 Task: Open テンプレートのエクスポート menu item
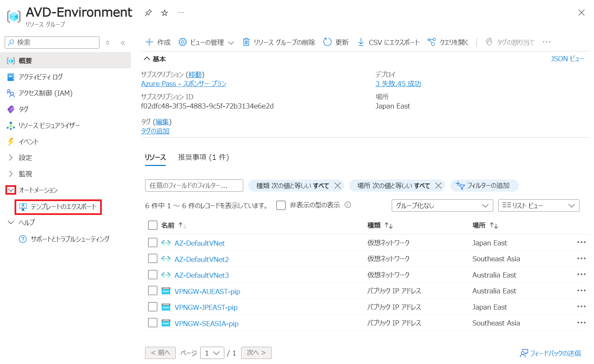tap(58, 207)
